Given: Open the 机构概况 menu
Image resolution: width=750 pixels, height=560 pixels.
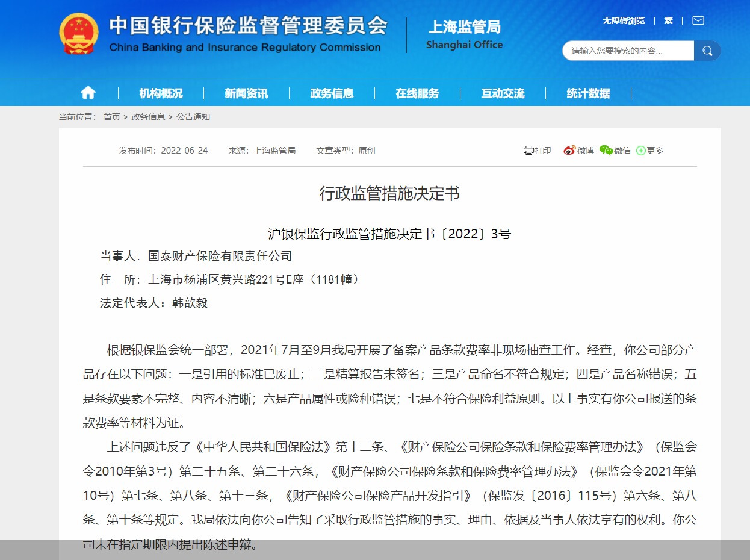Looking at the screenshot, I should 162,92.
